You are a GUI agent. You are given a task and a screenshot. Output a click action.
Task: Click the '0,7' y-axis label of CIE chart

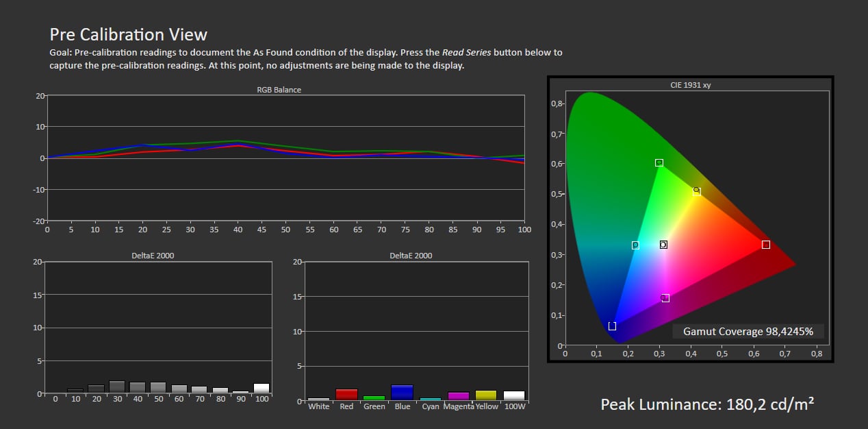click(557, 134)
